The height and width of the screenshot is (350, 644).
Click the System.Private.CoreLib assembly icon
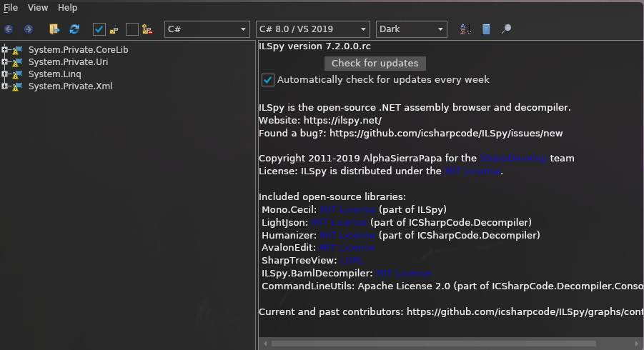[17, 50]
